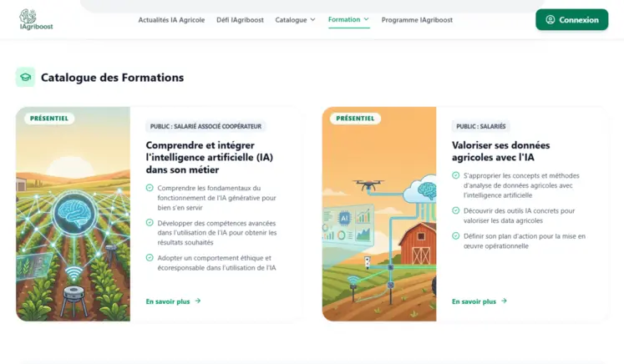Click the graduation cap icon beside Catalogue des Formations

coord(25,77)
